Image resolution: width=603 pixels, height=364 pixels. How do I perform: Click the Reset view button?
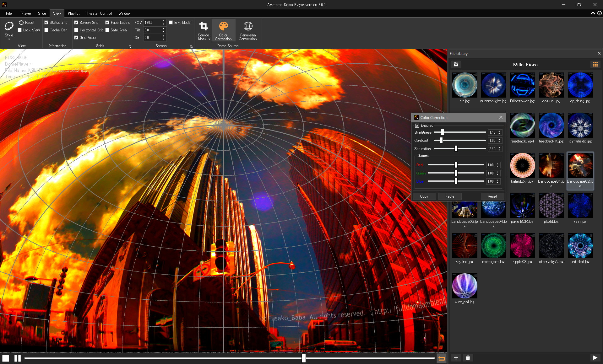coord(27,23)
